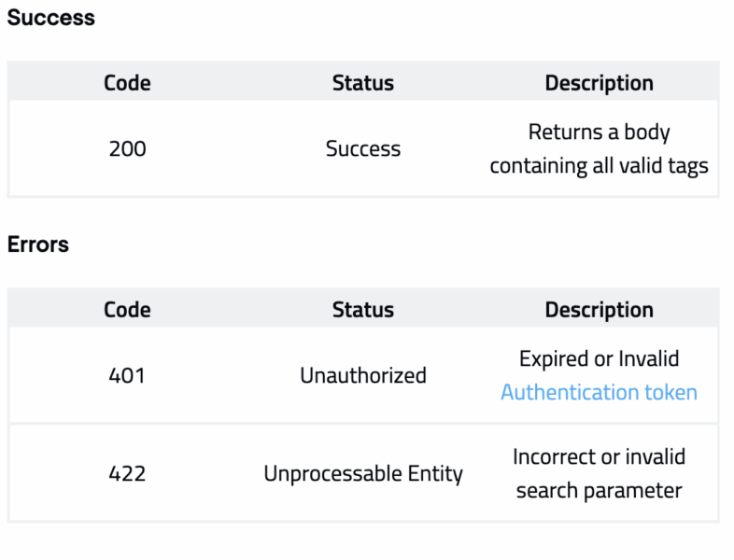Click the 401 error code cell
Image resolution: width=734 pixels, height=560 pixels.
point(127,375)
